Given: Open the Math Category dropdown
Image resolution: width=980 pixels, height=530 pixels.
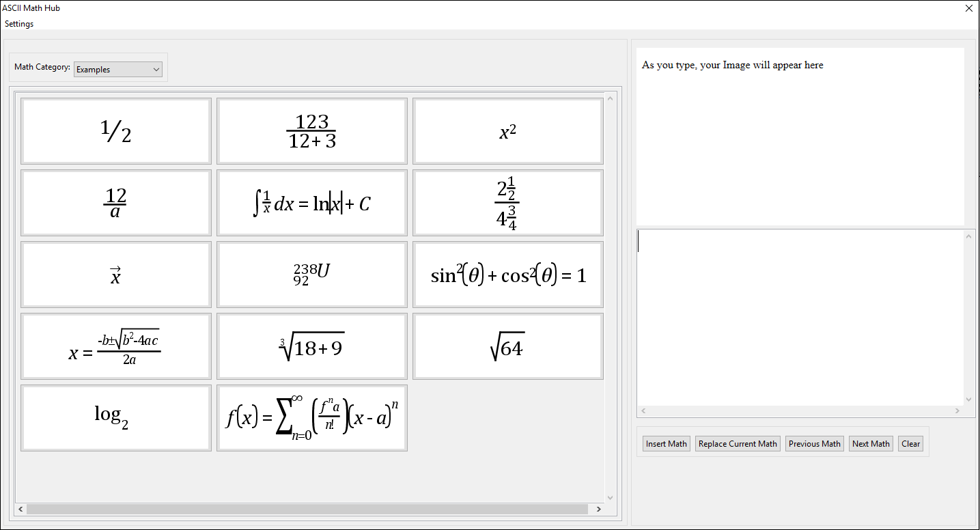Looking at the screenshot, I should (118, 69).
